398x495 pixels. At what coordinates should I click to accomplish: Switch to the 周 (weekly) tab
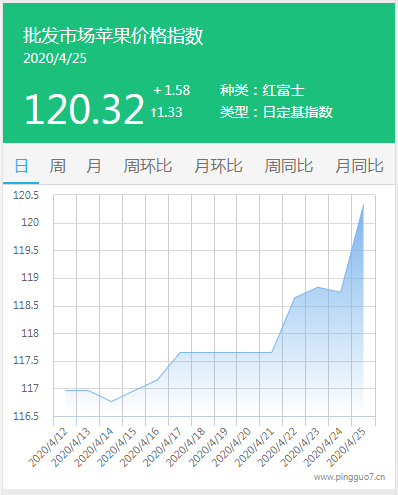point(57,166)
